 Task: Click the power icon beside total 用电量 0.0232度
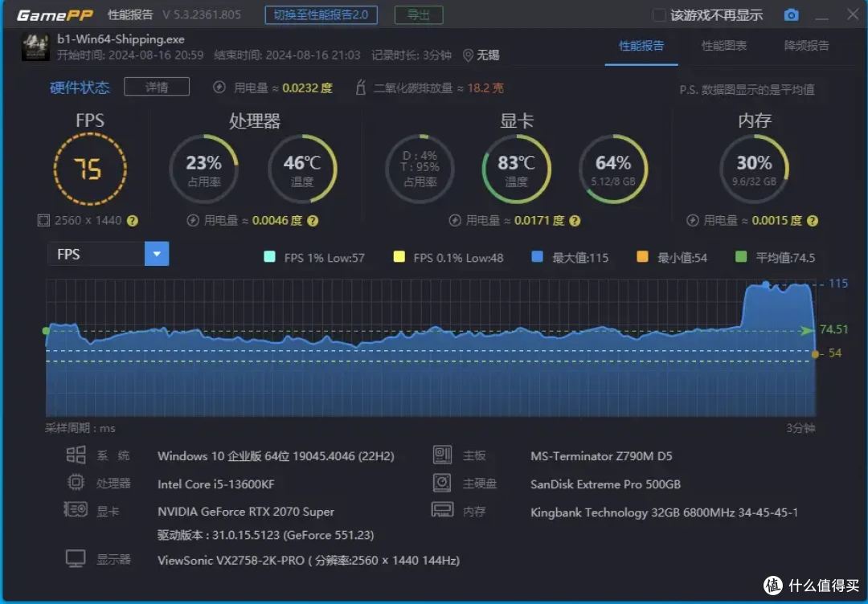pos(219,88)
